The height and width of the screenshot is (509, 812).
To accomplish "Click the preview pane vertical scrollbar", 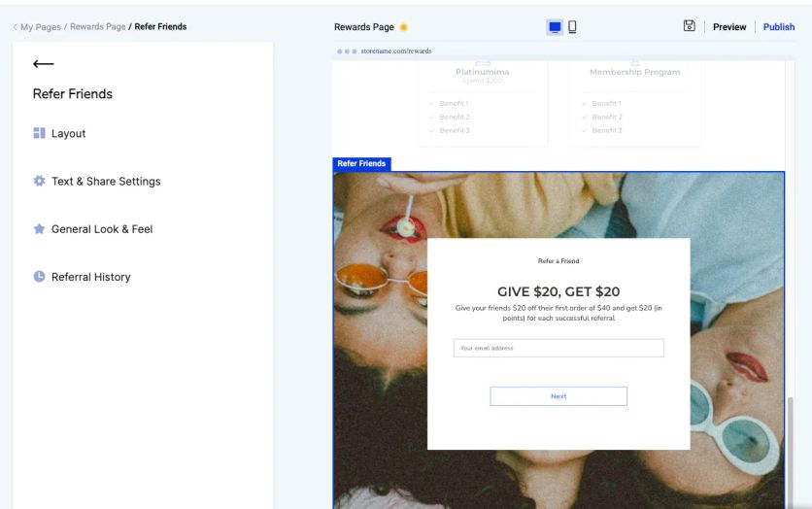I will pyautogui.click(x=790, y=451).
